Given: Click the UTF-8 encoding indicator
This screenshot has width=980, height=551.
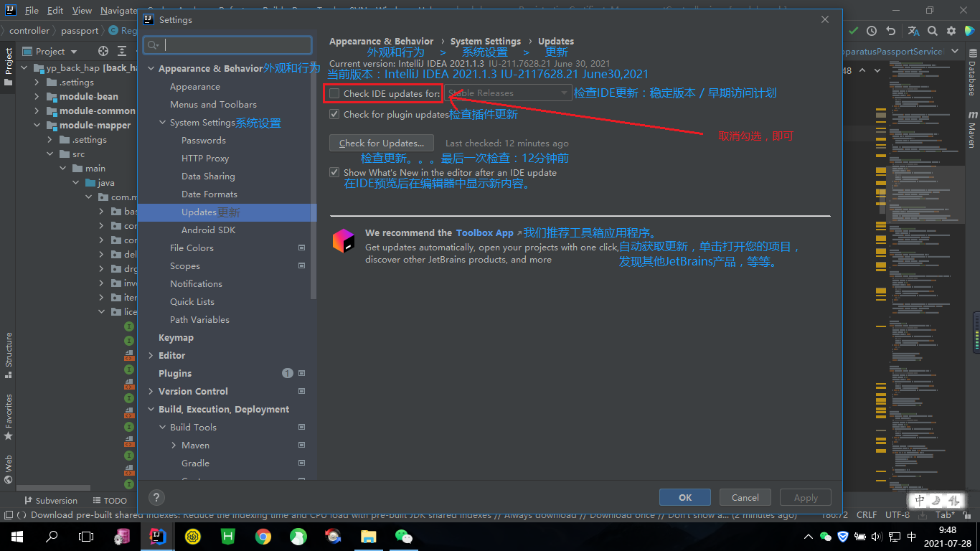Looking at the screenshot, I should pos(896,515).
